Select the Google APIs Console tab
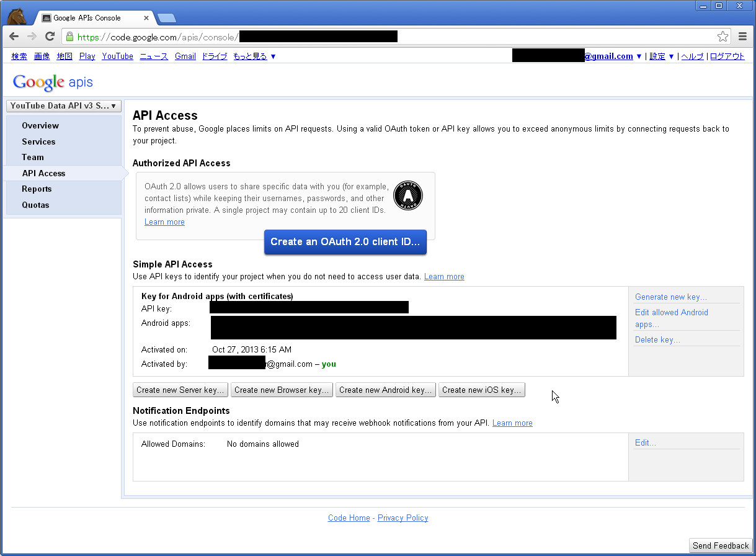Screen dimensions: 756x556 (x=93, y=18)
